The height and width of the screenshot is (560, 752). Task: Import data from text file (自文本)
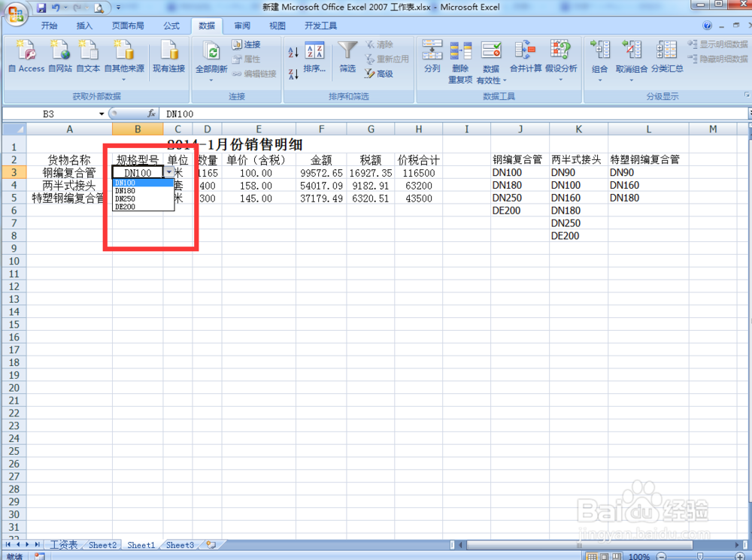(88, 57)
